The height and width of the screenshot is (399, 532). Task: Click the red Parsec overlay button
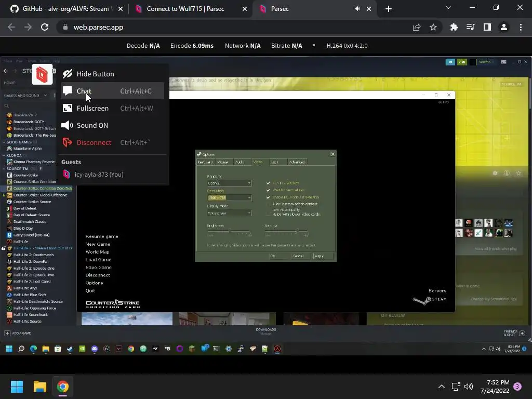point(42,74)
